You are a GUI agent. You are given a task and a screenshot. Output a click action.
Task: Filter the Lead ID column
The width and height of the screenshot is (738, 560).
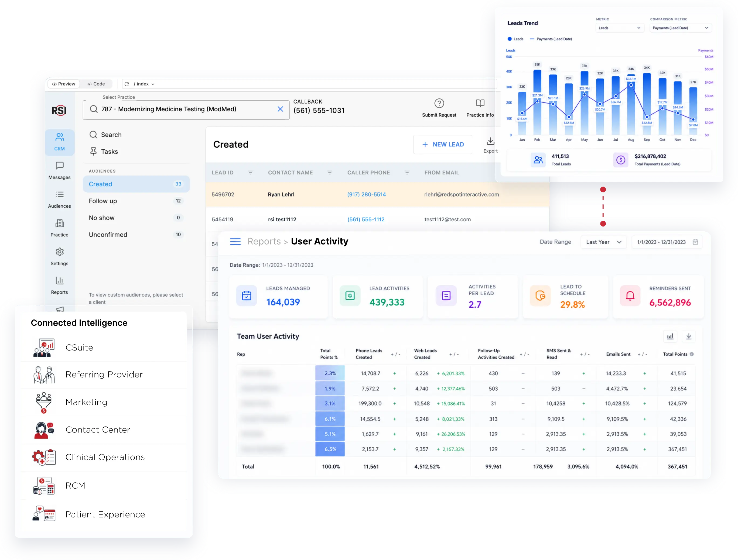tap(250, 173)
